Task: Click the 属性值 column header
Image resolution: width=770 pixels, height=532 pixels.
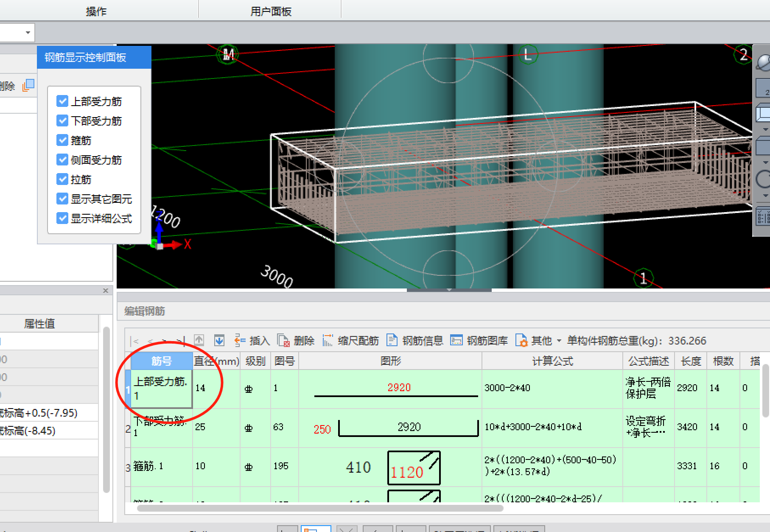Action: pyautogui.click(x=39, y=324)
